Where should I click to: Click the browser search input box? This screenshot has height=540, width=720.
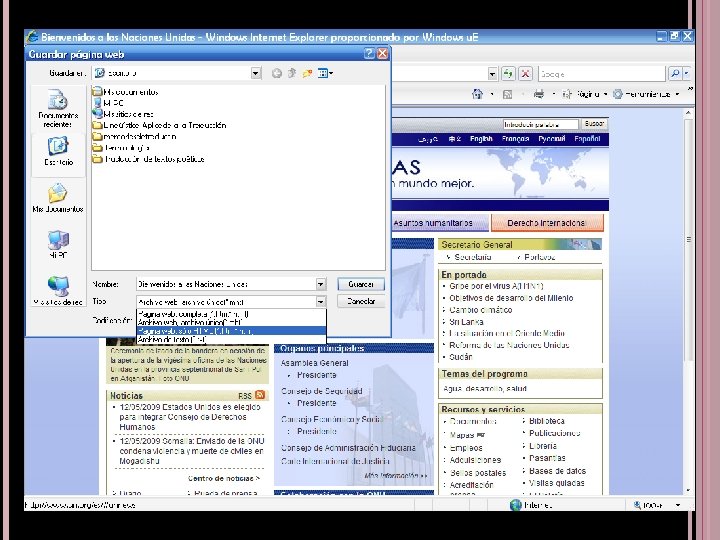(x=602, y=73)
